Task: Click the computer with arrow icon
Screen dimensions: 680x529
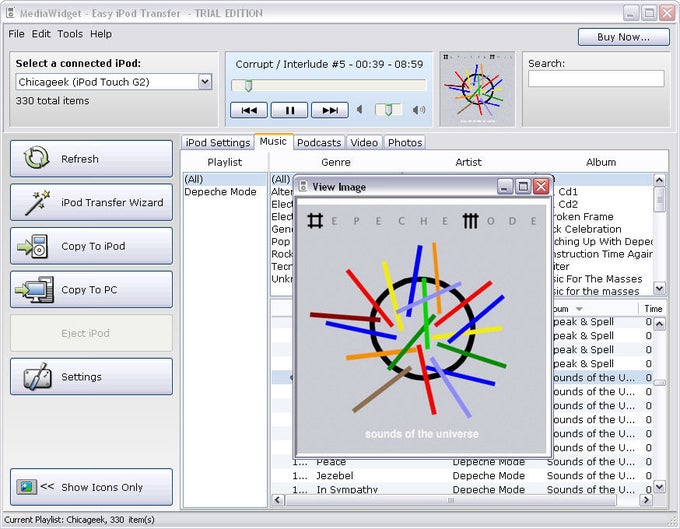Action: tap(35, 289)
